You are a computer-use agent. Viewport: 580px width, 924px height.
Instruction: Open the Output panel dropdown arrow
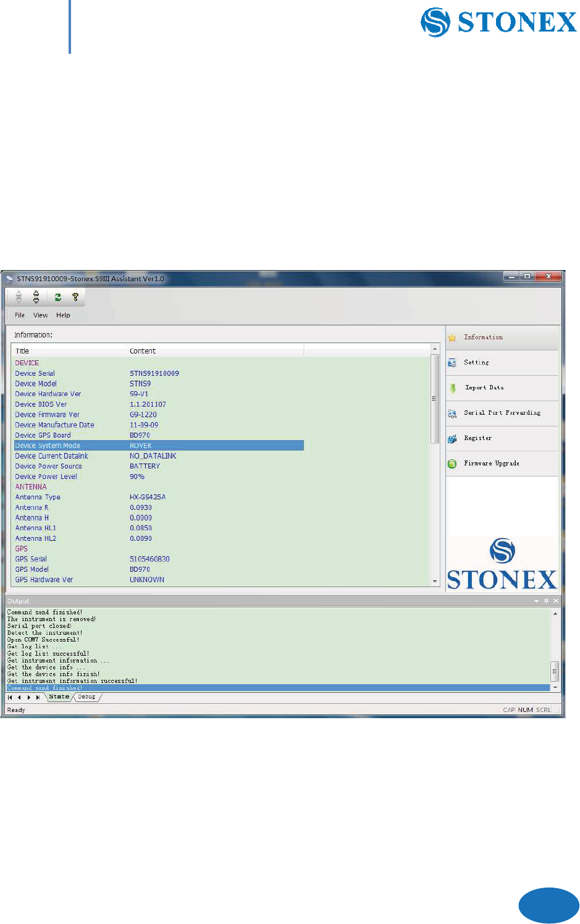point(536,601)
